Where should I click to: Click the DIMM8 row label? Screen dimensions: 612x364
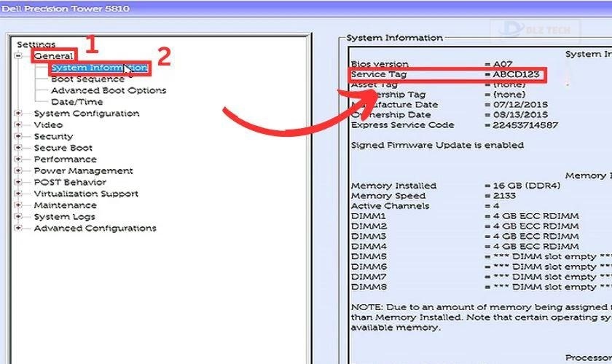[369, 287]
